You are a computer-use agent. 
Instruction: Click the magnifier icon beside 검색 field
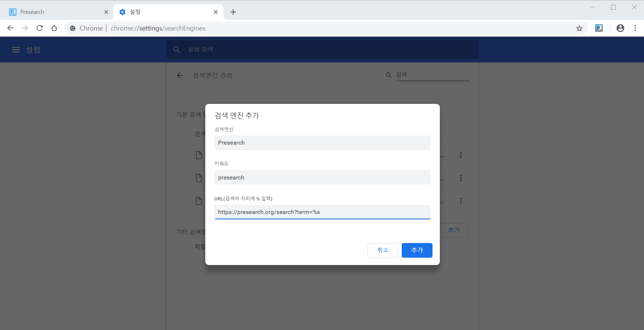389,75
